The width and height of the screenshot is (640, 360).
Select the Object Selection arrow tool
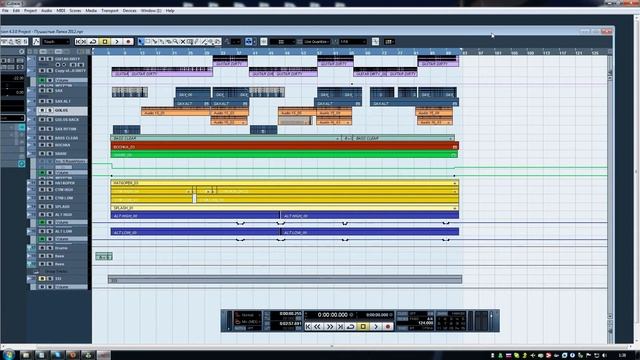coord(141,42)
